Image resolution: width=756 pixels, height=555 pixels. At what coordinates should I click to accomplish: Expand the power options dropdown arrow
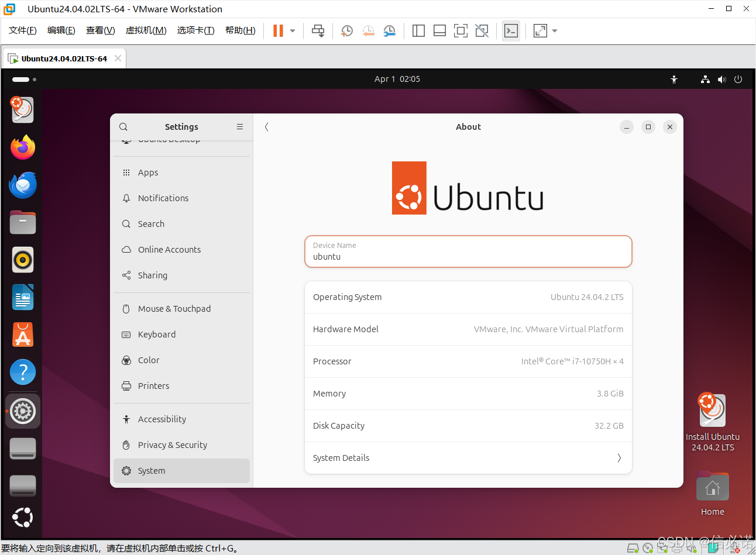(293, 31)
